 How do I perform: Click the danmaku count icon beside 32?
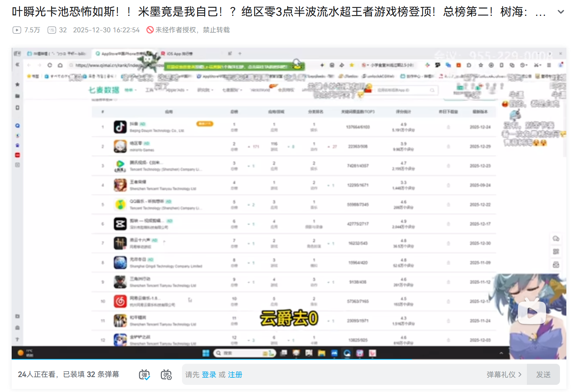[x=52, y=30]
